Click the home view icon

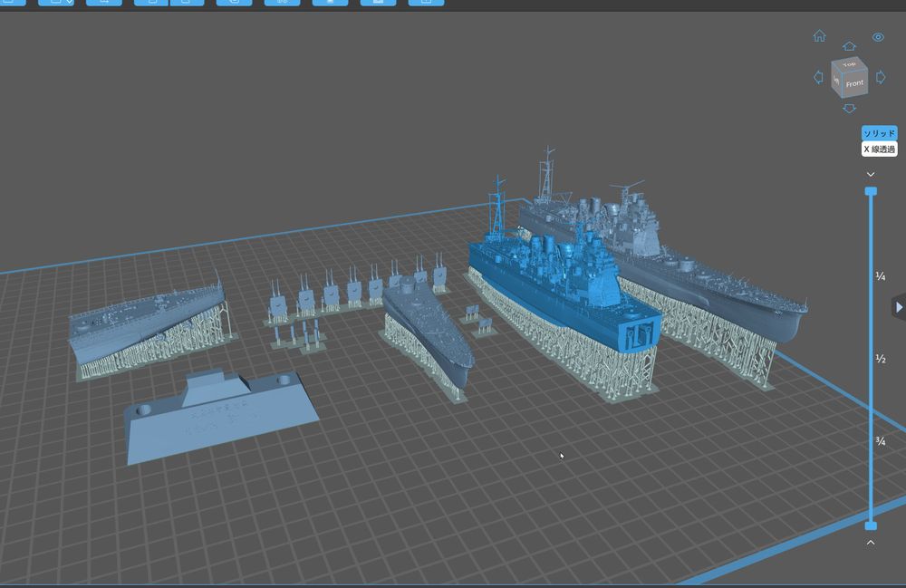[819, 36]
